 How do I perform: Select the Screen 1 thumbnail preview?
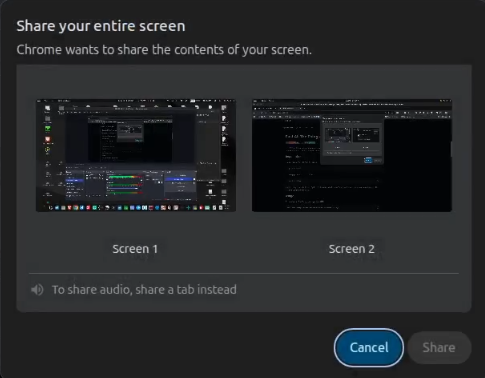pyautogui.click(x=136, y=155)
